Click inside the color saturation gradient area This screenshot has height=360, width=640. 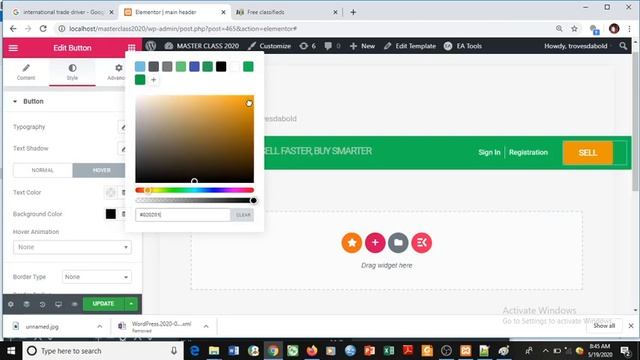pos(194,139)
